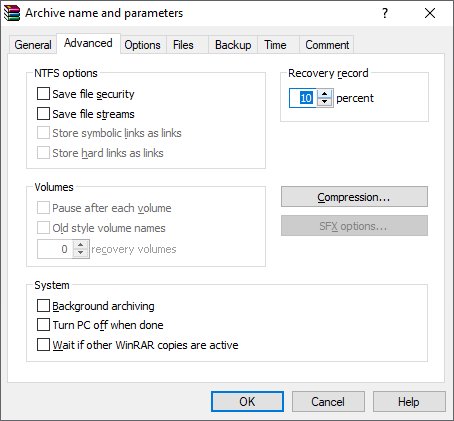Enable Save file security checkbox
The image size is (454, 421).
pos(43,94)
